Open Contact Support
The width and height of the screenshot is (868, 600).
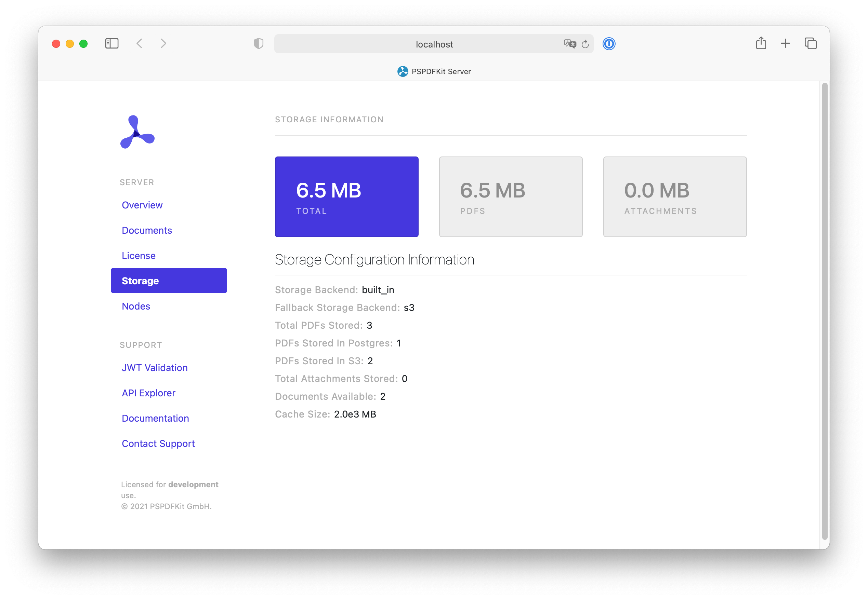(158, 443)
